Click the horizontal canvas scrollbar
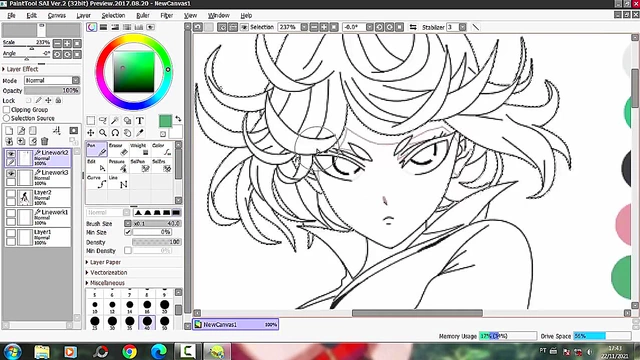The width and height of the screenshot is (640, 360). [417, 313]
